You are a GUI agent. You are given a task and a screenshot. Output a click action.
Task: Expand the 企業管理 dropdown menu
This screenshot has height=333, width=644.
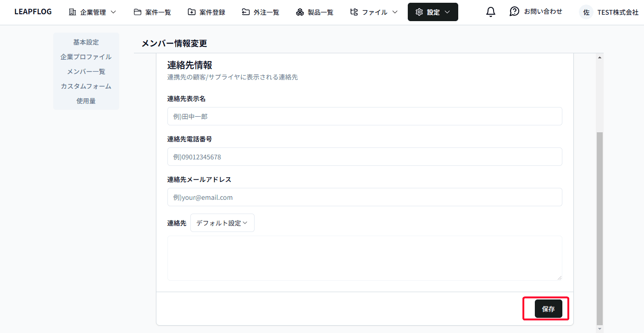(92, 12)
